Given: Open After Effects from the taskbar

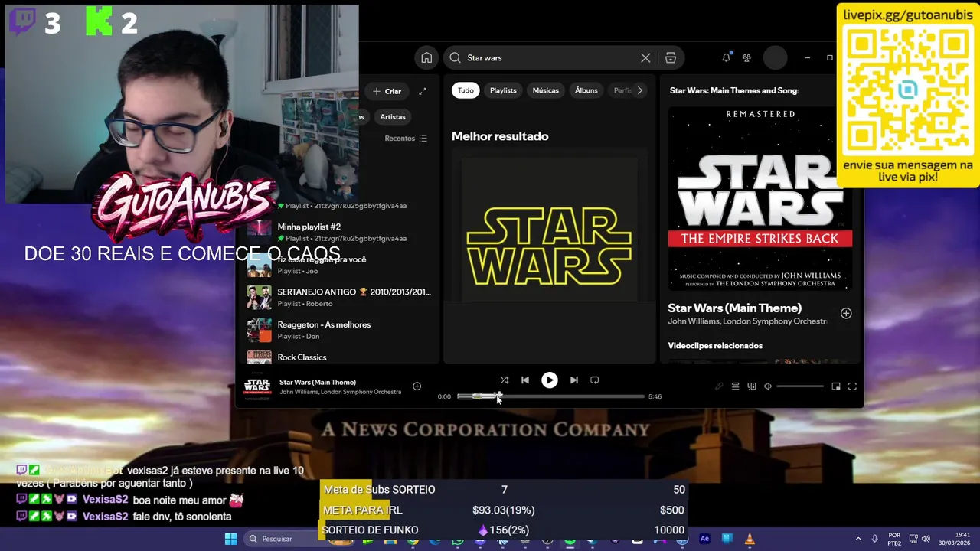Looking at the screenshot, I should pyautogui.click(x=704, y=539).
